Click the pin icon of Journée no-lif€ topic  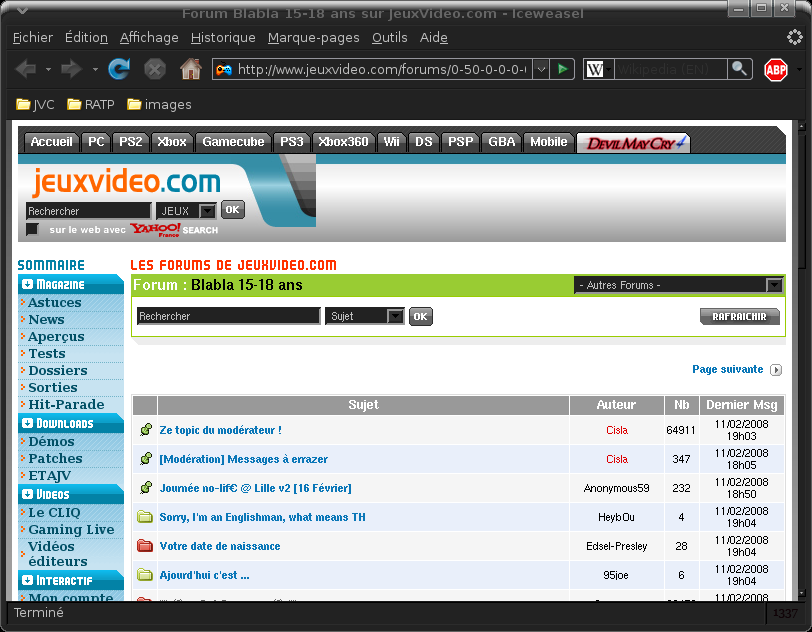tap(146, 488)
